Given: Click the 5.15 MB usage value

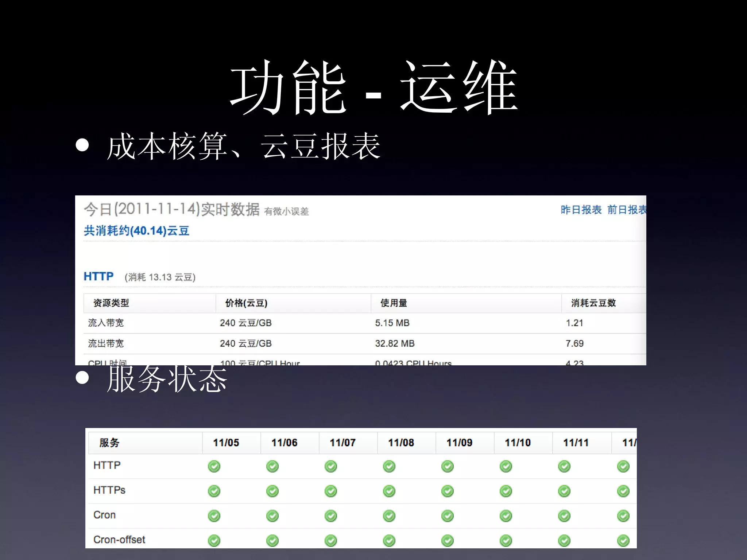Looking at the screenshot, I should (x=392, y=323).
